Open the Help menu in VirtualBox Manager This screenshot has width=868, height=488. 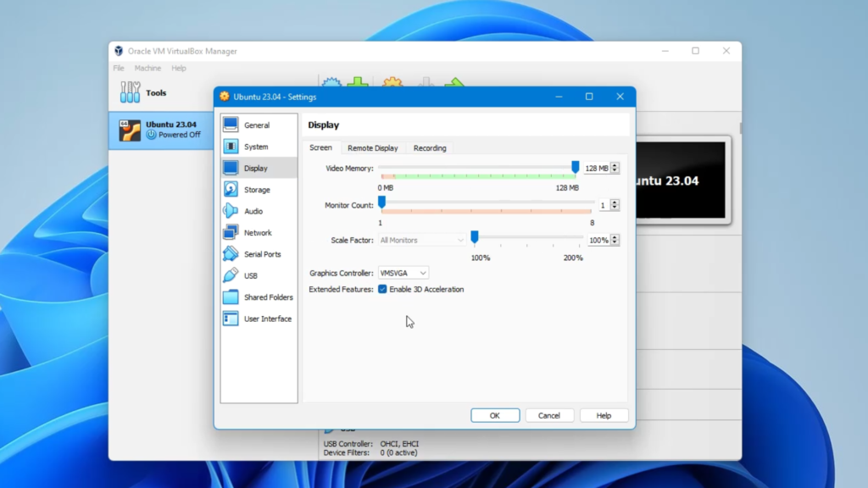(x=178, y=68)
